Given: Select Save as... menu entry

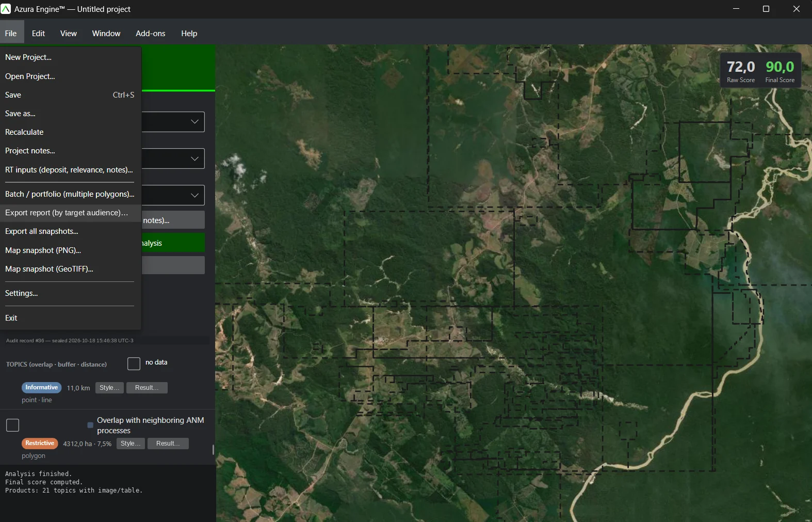Looking at the screenshot, I should pos(71,113).
